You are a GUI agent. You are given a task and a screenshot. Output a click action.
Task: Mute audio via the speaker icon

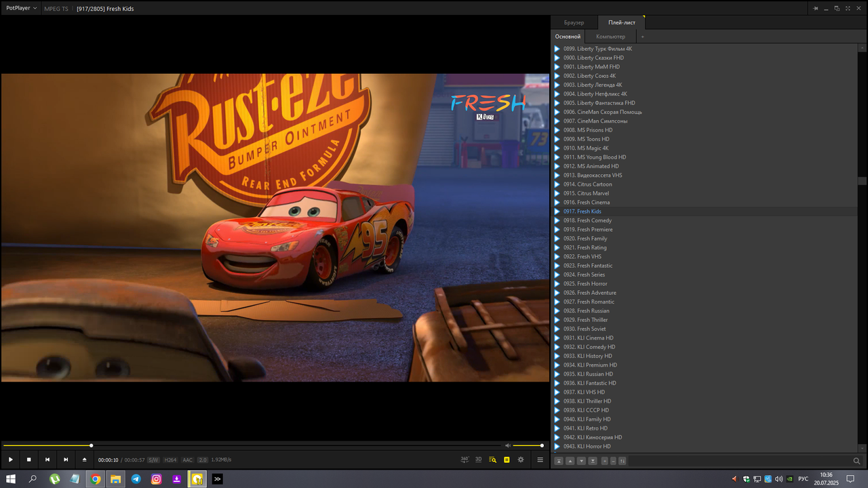click(x=508, y=445)
